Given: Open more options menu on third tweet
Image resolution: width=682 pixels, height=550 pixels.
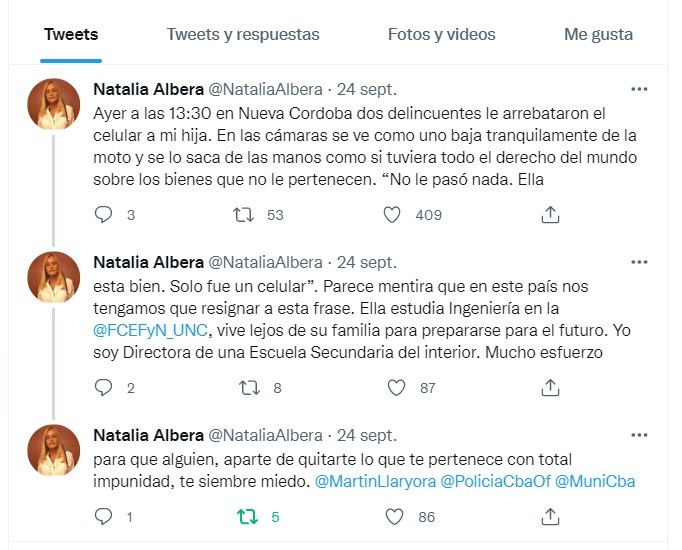Looking at the screenshot, I should (639, 435).
